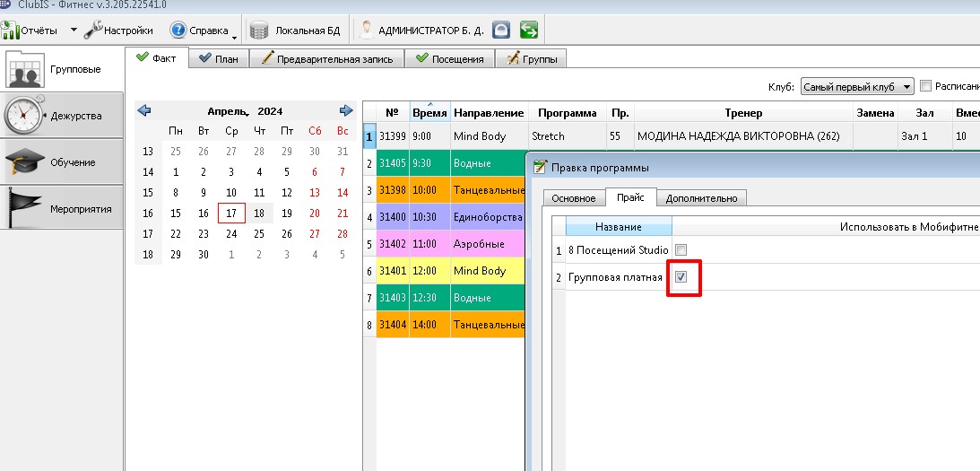Select the green 31405 9:30 Водные row
This screenshot has height=471, width=980.
point(451,163)
